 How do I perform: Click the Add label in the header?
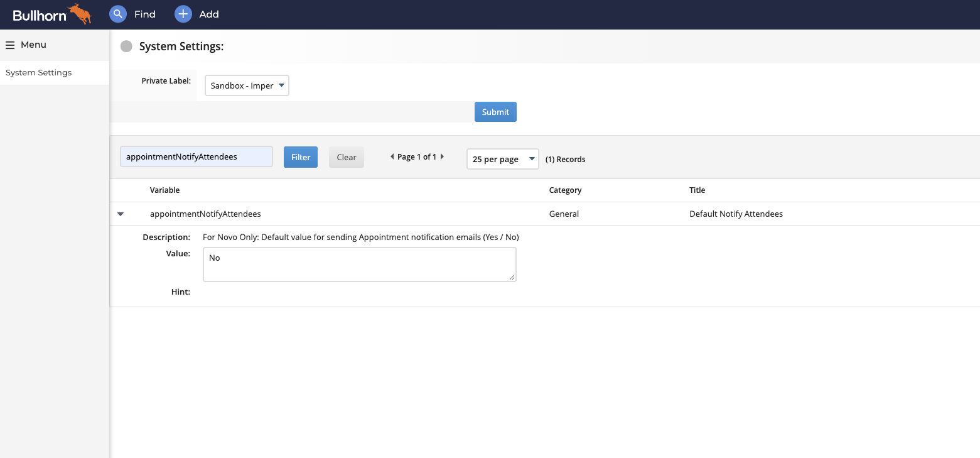point(209,14)
